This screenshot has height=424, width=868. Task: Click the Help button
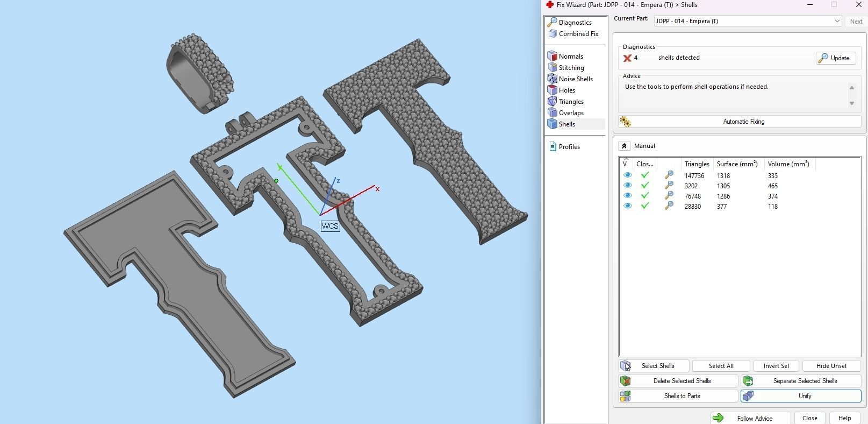[844, 418]
